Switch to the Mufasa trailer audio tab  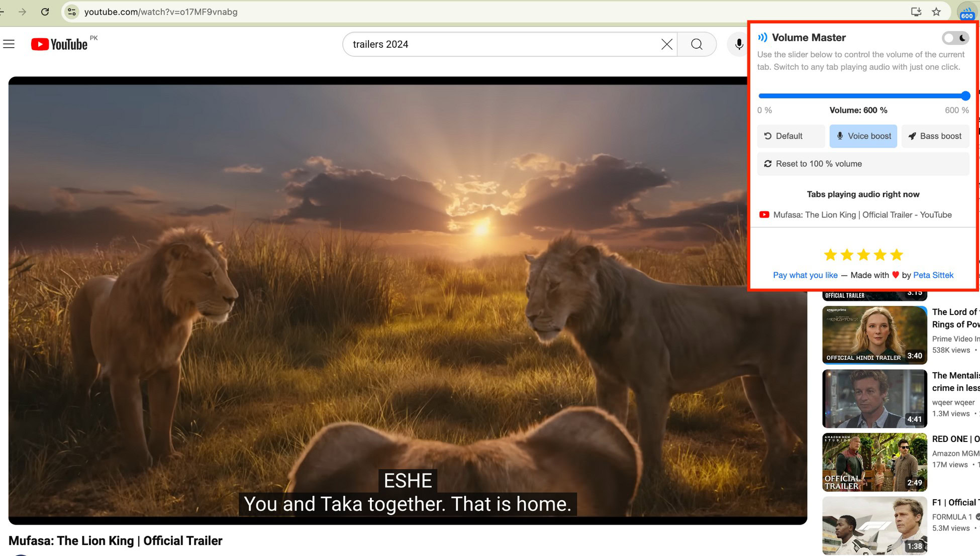click(863, 214)
